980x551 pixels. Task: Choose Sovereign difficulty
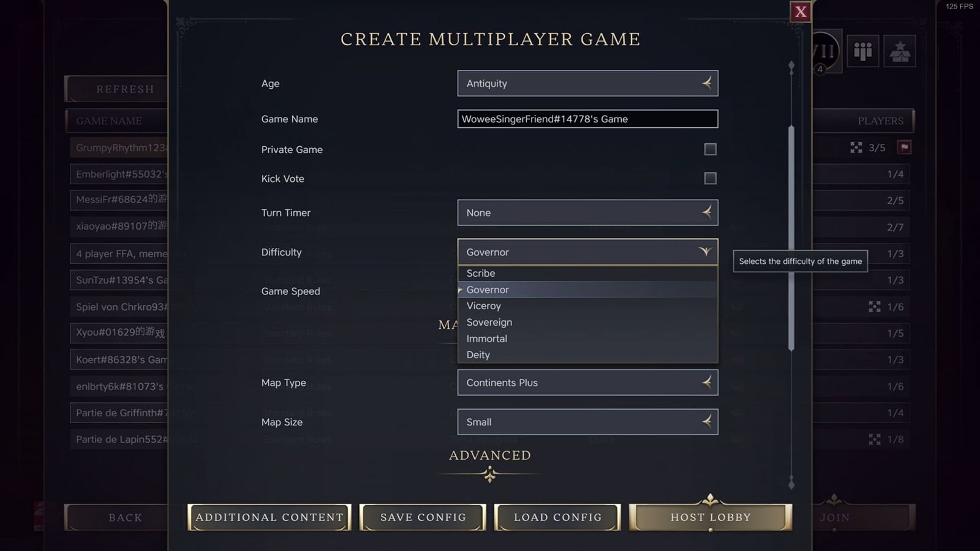[587, 322]
